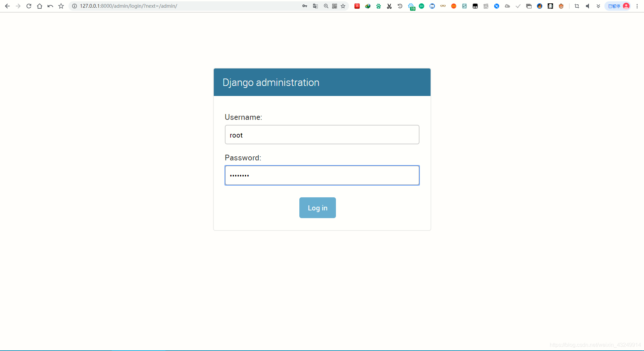Click the scissors clipping extension
This screenshot has height=351, width=644.
coord(389,6)
